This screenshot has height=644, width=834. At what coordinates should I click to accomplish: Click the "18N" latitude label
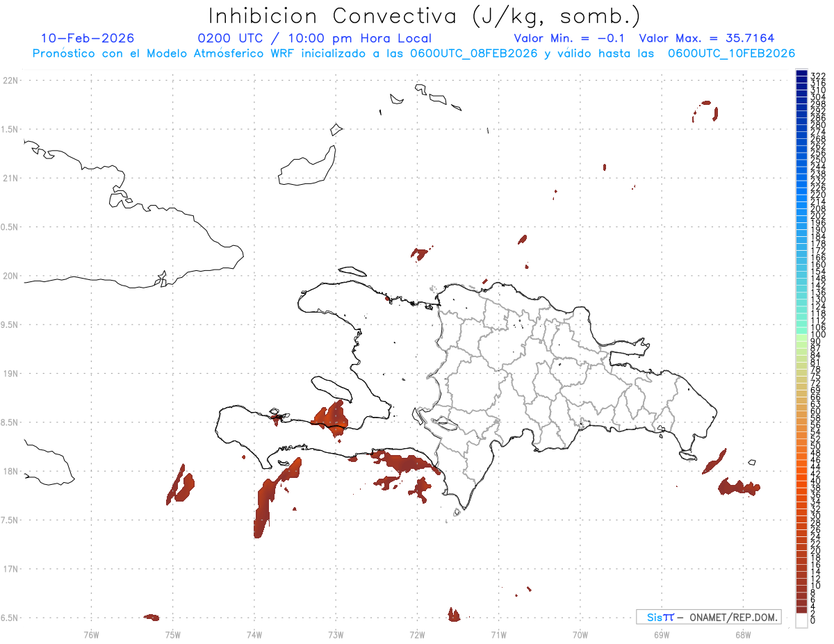click(10, 471)
